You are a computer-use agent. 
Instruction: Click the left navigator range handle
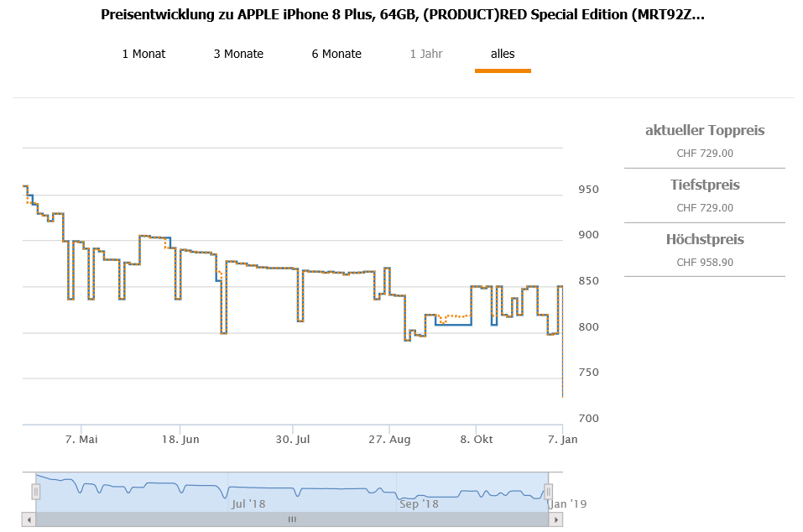[36, 492]
